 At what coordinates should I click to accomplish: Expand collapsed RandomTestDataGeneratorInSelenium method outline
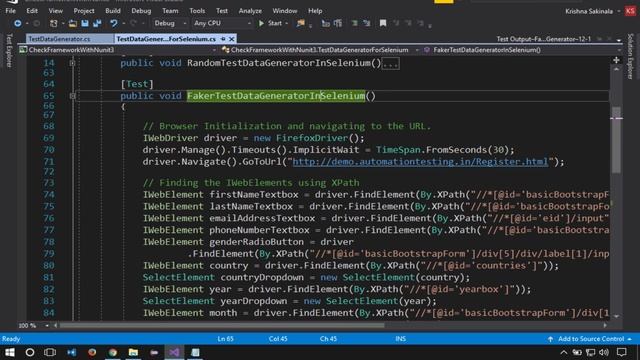click(x=72, y=63)
